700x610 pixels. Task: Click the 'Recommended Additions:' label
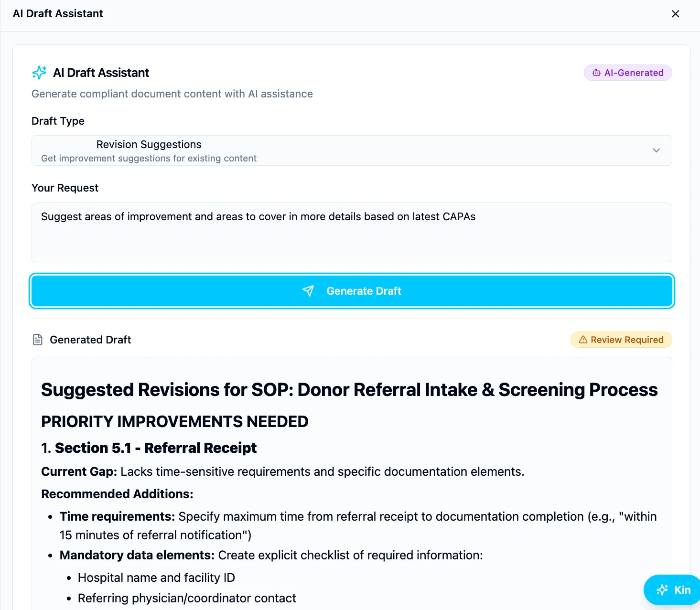pos(117,494)
